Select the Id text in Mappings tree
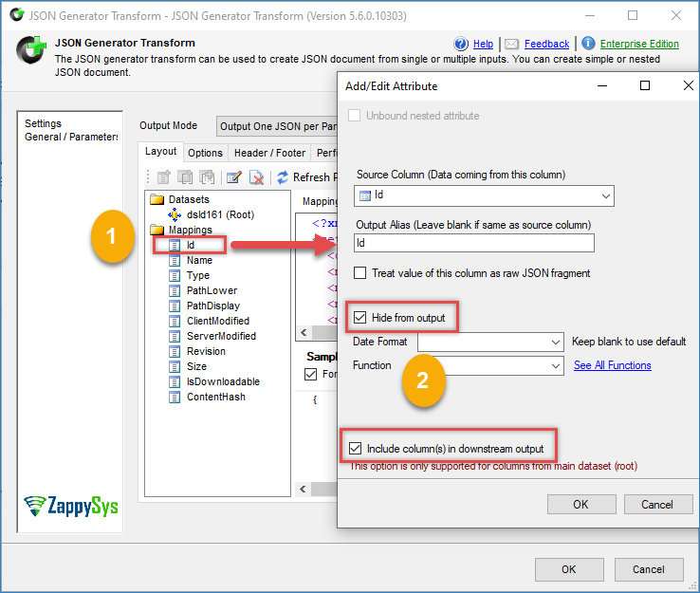The width and height of the screenshot is (700, 593). tap(191, 245)
